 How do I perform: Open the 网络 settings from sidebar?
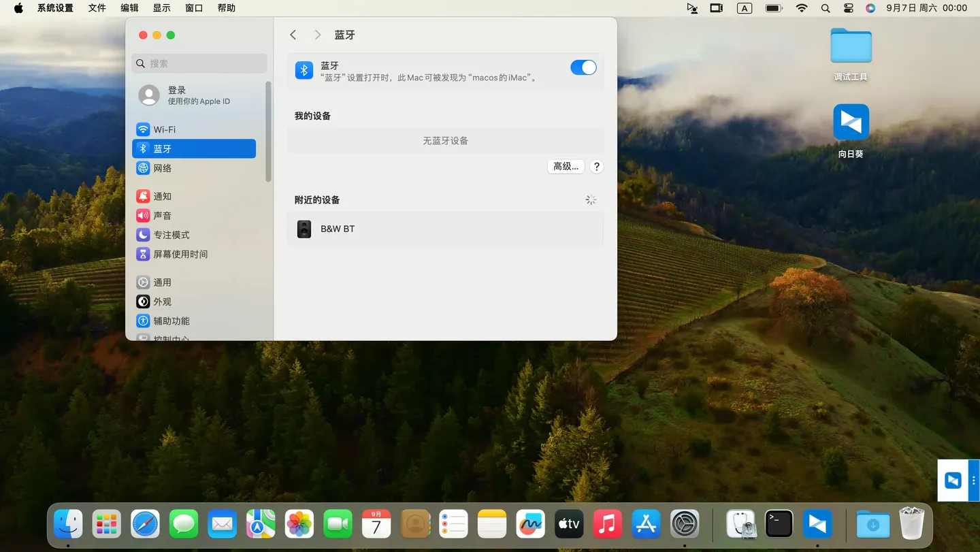pyautogui.click(x=164, y=168)
